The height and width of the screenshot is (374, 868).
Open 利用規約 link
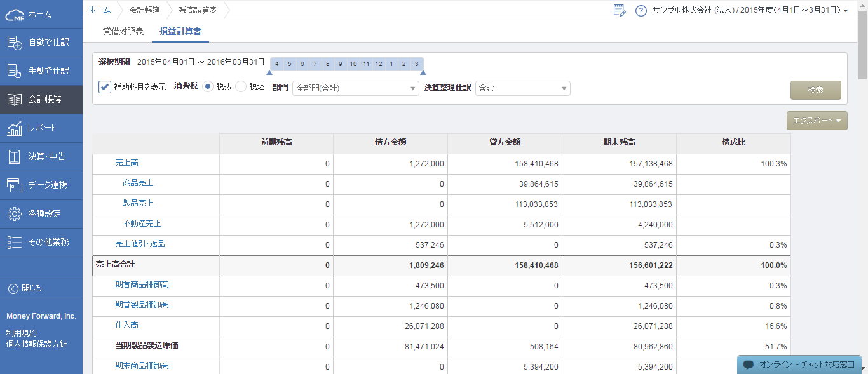coord(21,333)
